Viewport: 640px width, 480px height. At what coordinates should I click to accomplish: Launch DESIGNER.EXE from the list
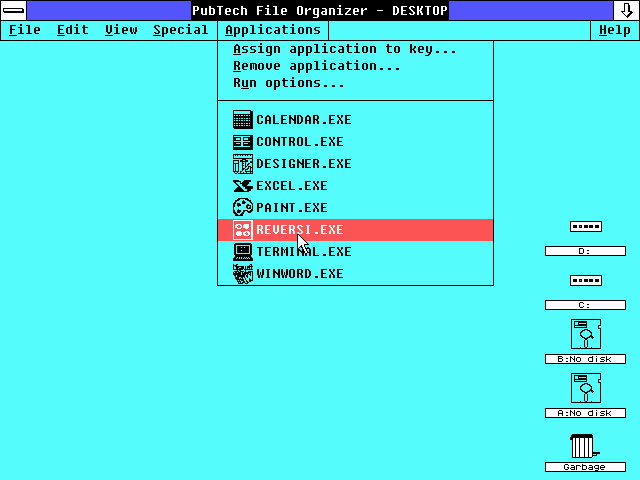(x=355, y=164)
